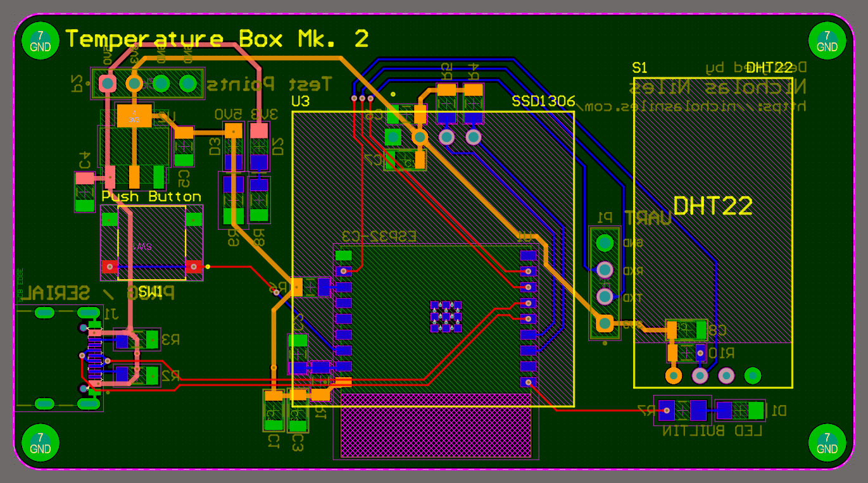Click the mirrored "ESP32-C3" label
The height and width of the screenshot is (483, 868).
[379, 236]
